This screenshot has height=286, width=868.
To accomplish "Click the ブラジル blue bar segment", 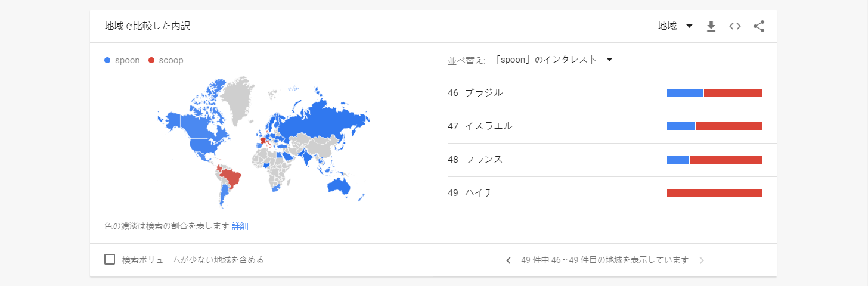I will [684, 93].
